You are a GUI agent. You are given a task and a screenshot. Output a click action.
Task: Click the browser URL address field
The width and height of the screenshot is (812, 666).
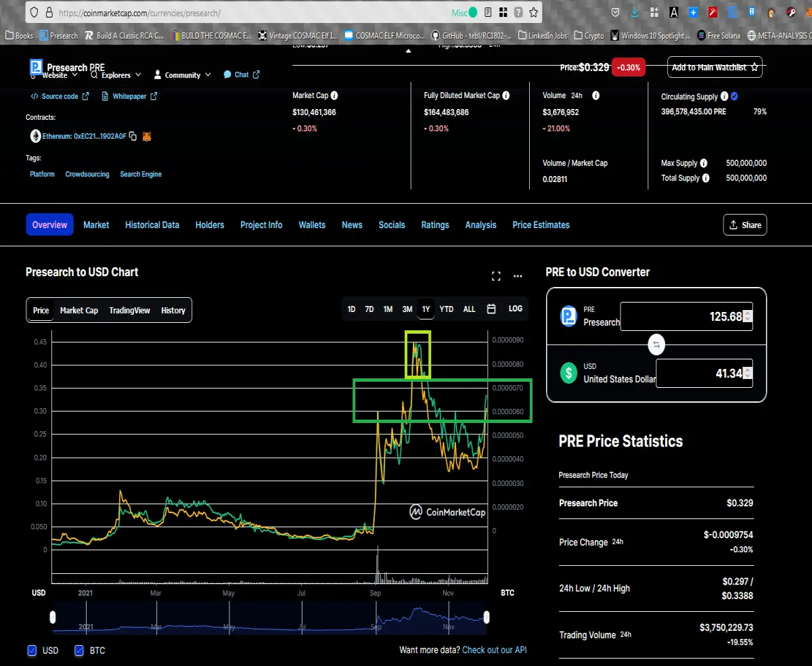coord(254,12)
